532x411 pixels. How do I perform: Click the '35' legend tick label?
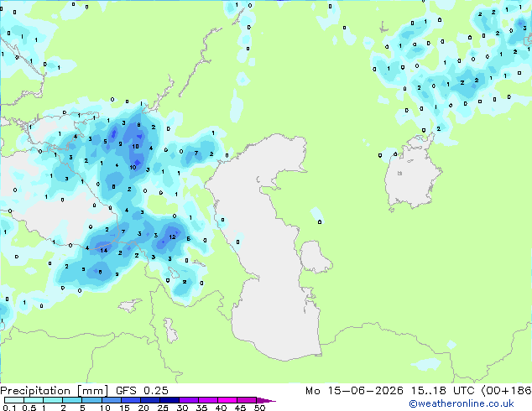point(201,408)
